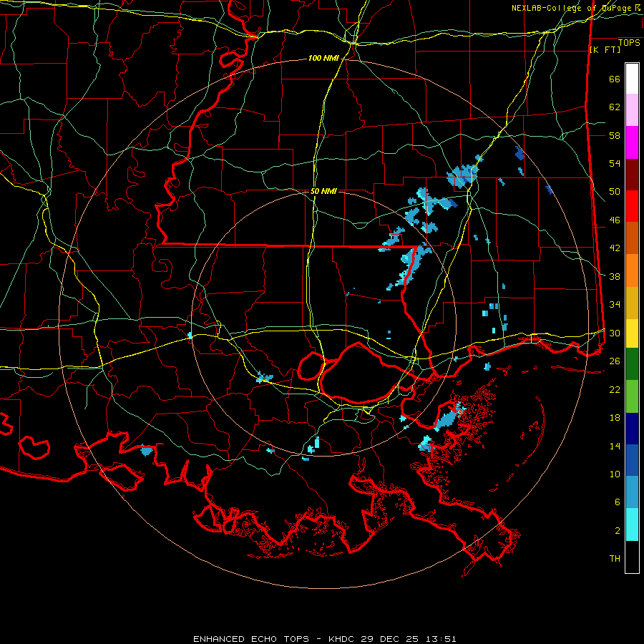Screen dimensions: 644x644
Task: Click the navy blue legend swatch
Action: [x=632, y=429]
